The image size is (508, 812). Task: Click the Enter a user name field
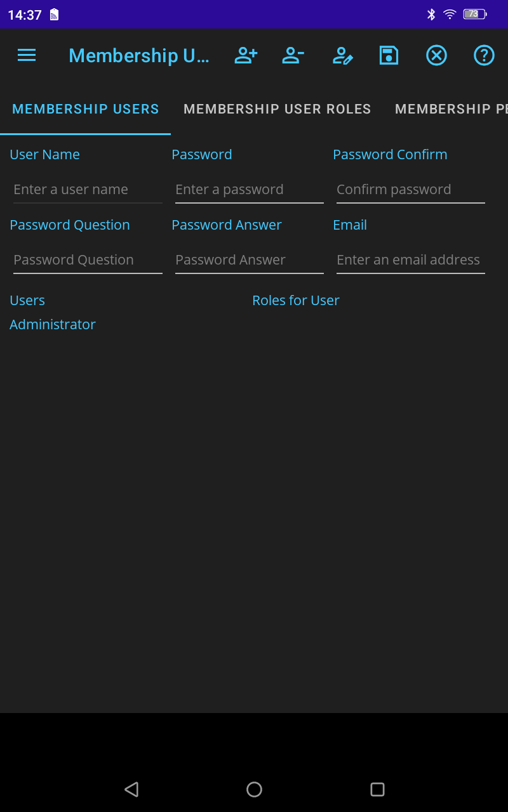point(87,189)
